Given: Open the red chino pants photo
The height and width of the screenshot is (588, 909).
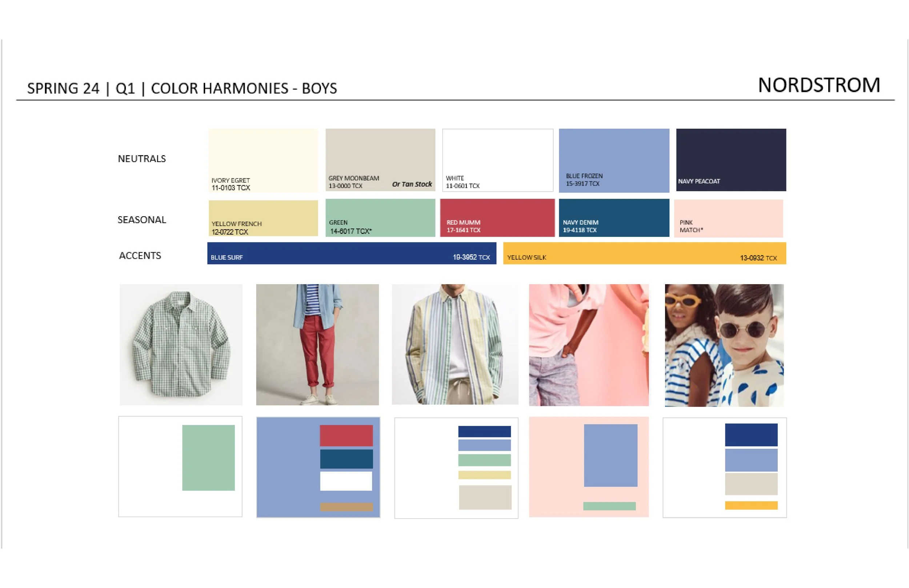Looking at the screenshot, I should (317, 345).
